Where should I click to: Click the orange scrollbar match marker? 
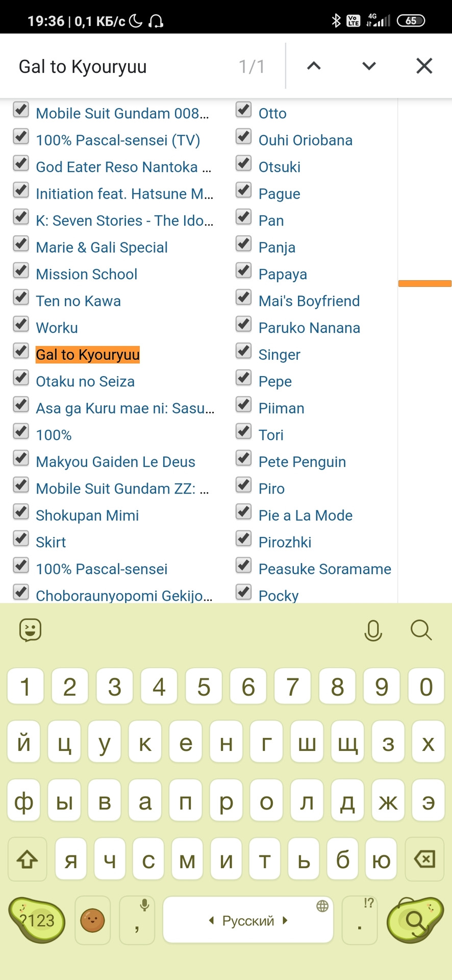point(424,283)
